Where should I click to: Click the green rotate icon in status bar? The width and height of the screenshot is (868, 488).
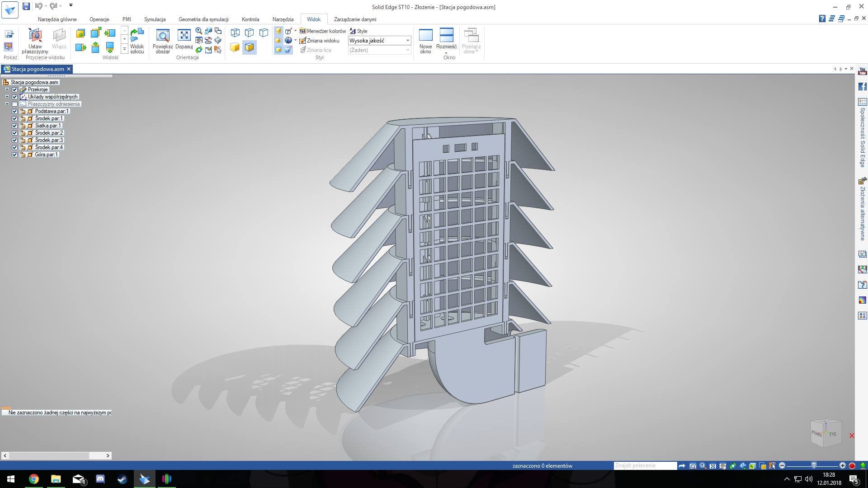point(732,466)
